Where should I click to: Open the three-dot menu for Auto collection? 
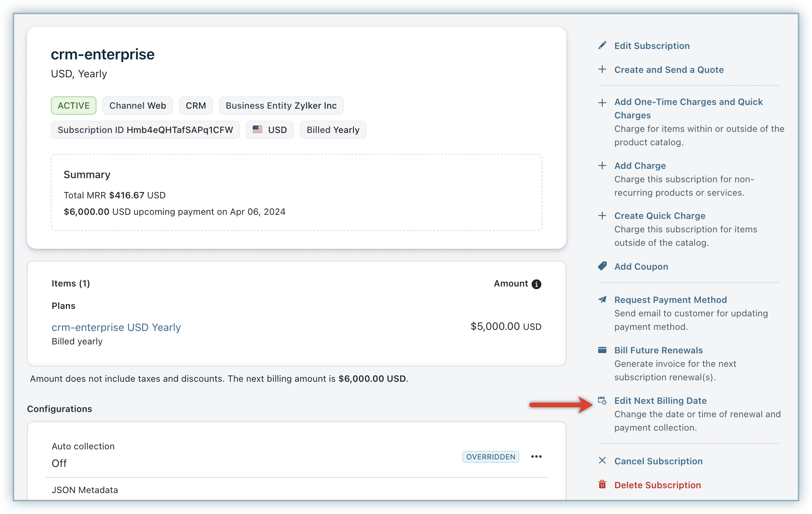[536, 456]
